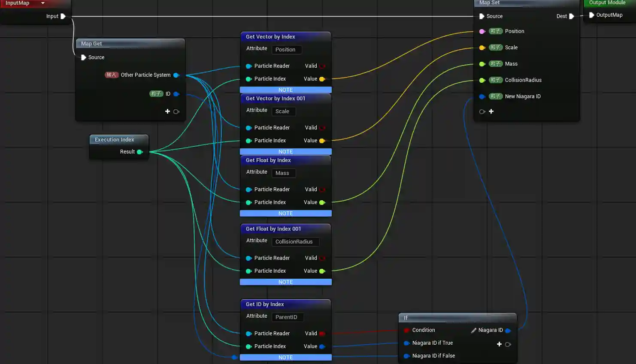The height and width of the screenshot is (364, 636).
Task: Expand the NOTE bar under Get Vector by Index
Action: click(x=285, y=90)
